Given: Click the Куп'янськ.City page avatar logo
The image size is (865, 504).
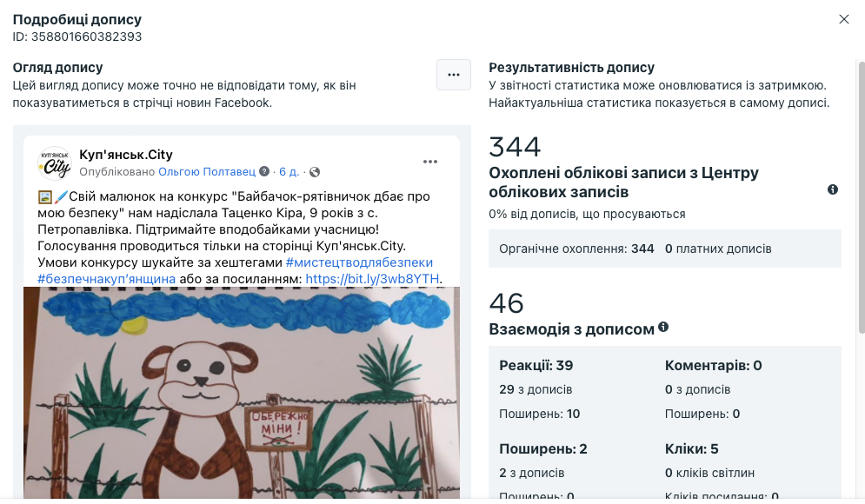Looking at the screenshot, I should pos(55,163).
